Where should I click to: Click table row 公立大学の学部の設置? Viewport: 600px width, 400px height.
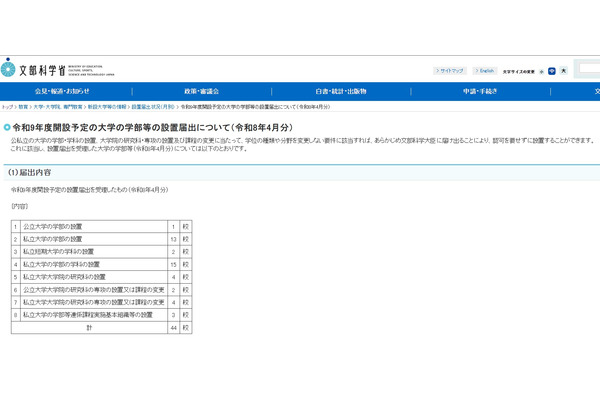pyautogui.click(x=101, y=227)
